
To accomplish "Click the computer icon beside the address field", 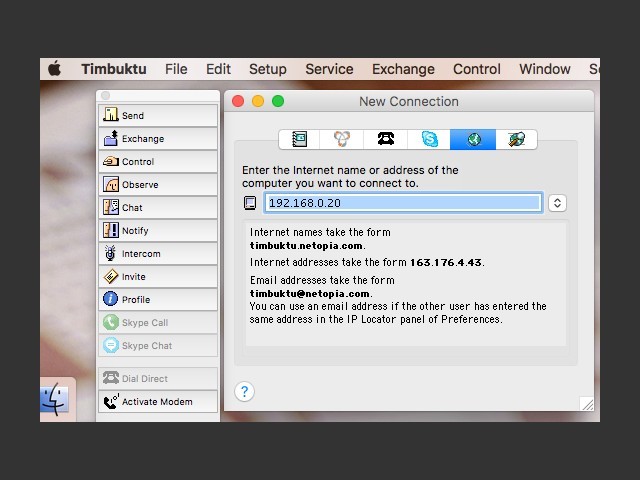I will point(250,203).
